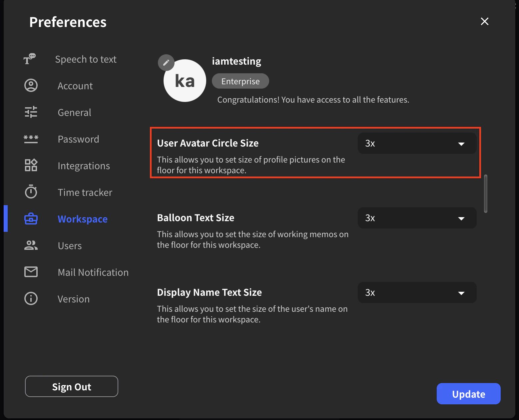Click the Speech to text icon
Viewport: 519px width, 420px height.
coord(30,59)
